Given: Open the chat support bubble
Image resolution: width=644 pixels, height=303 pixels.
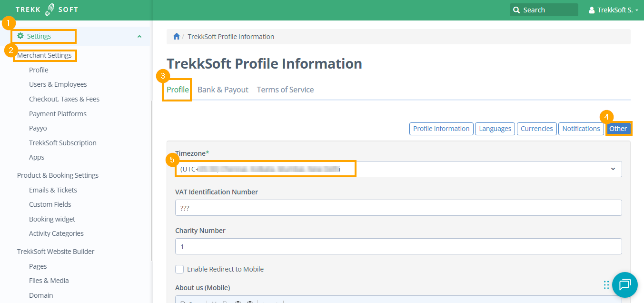Looking at the screenshot, I should (624, 285).
